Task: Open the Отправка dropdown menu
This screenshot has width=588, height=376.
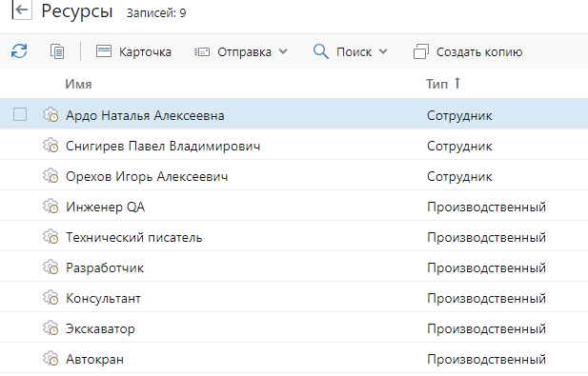Action: [x=241, y=51]
